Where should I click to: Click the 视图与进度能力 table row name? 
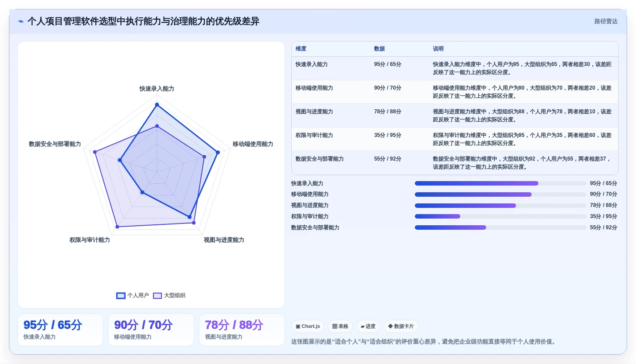[x=314, y=112]
